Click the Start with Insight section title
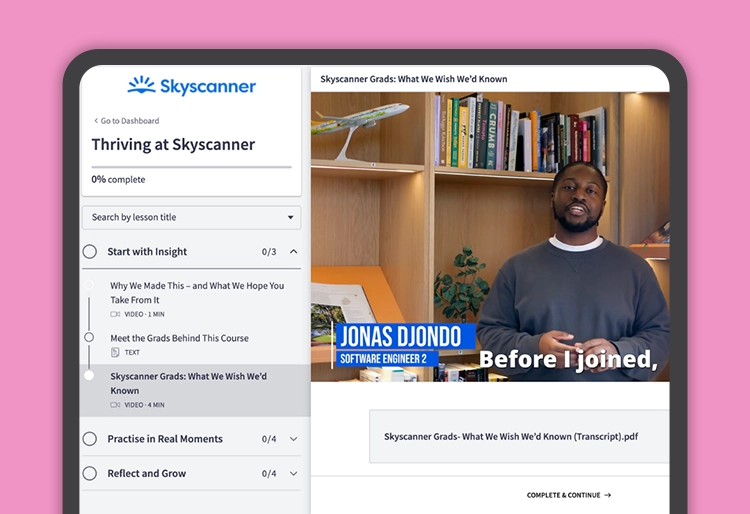This screenshot has width=750, height=514. [x=147, y=252]
